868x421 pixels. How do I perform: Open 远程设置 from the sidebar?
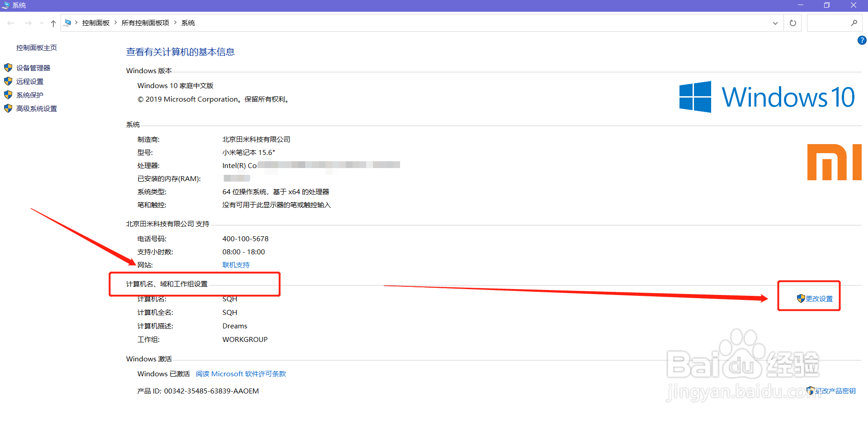point(29,81)
